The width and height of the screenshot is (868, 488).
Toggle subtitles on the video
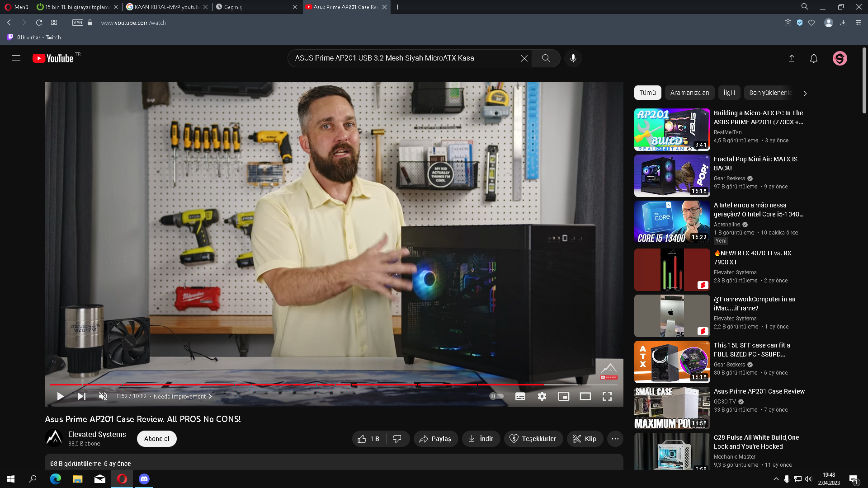point(520,396)
